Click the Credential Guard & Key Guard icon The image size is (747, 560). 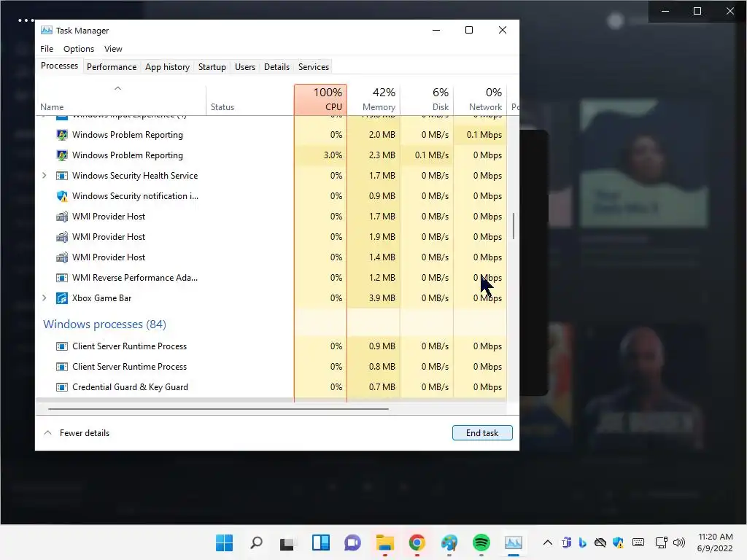(62, 387)
